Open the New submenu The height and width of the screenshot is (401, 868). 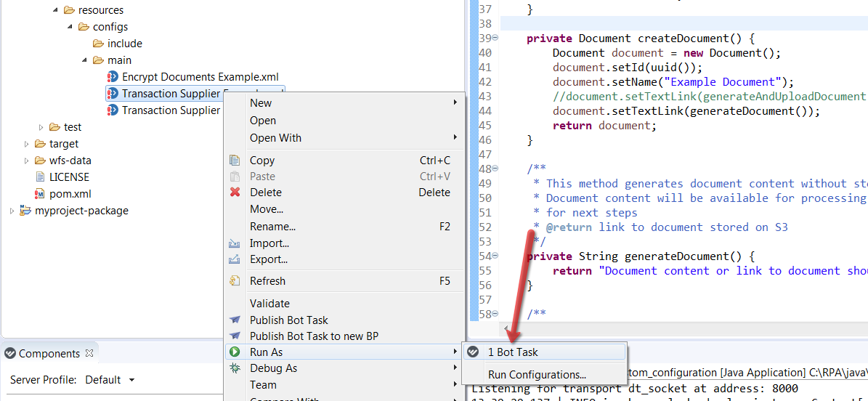(344, 103)
